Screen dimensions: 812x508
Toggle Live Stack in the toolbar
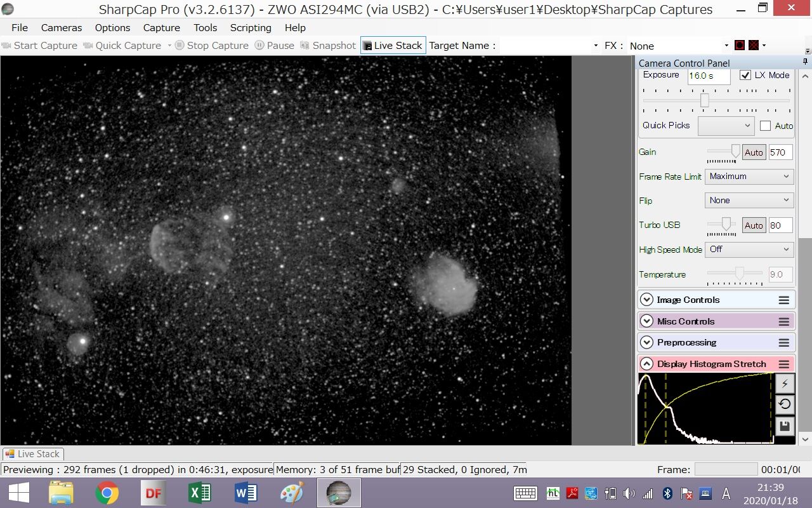393,45
